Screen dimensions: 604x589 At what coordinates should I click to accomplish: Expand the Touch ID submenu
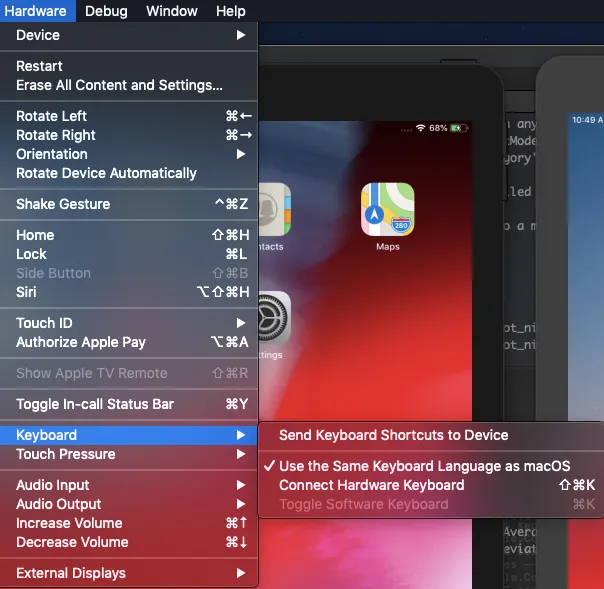click(x=129, y=323)
